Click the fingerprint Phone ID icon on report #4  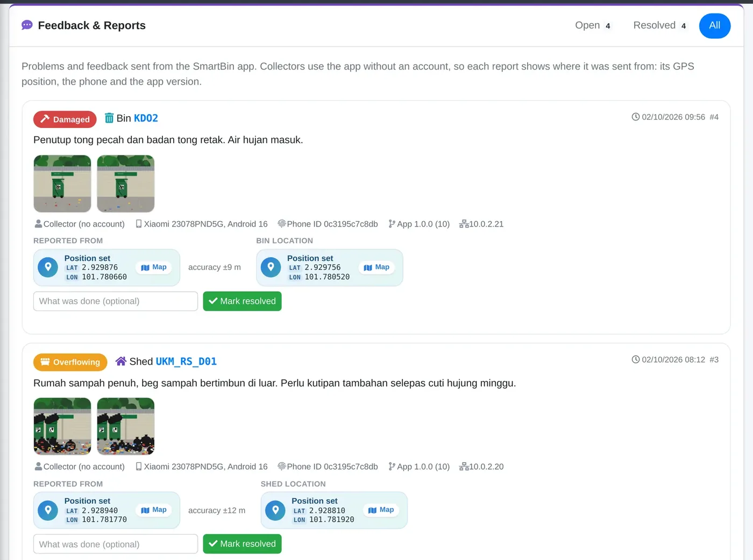[281, 224]
